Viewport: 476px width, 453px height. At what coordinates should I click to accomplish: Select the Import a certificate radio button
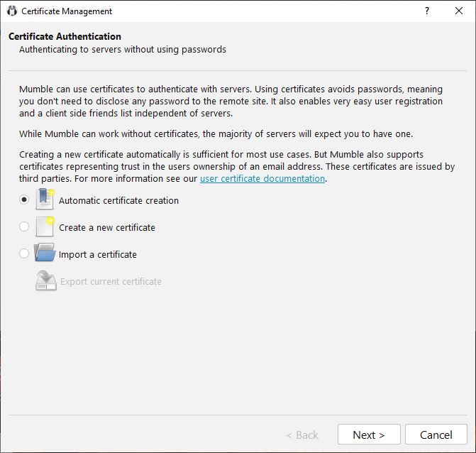(x=24, y=253)
